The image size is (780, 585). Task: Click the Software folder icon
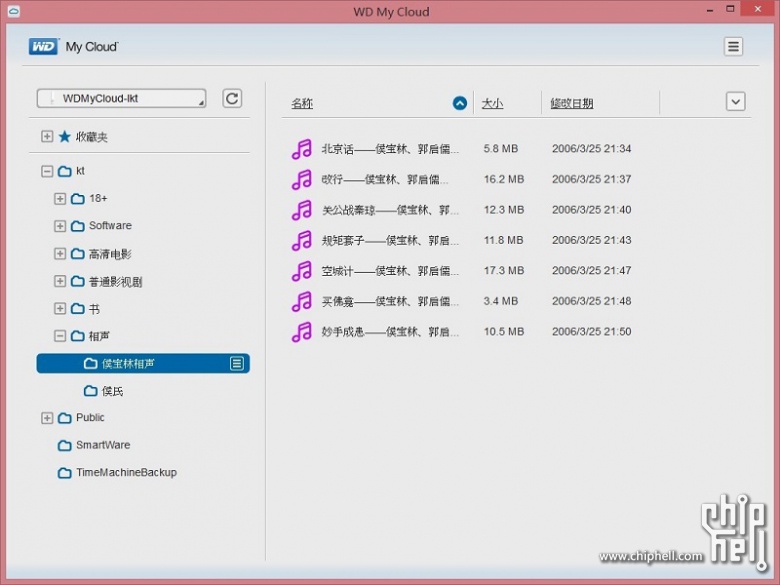pos(78,226)
